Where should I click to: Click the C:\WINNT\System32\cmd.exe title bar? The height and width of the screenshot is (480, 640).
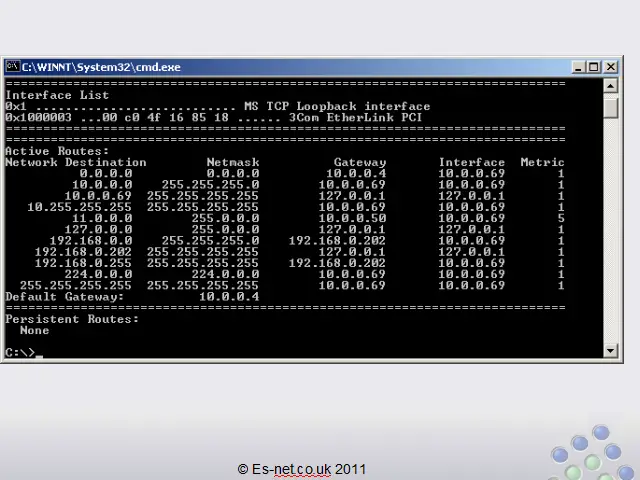(300, 67)
